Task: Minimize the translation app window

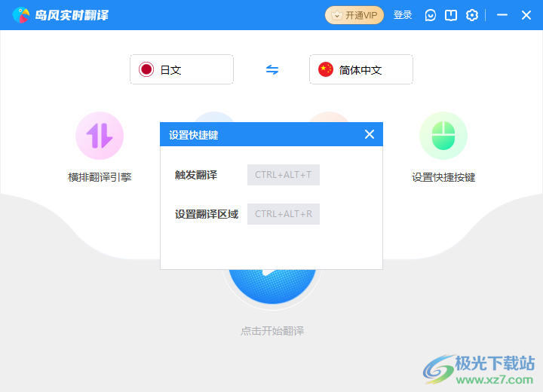Action: pyautogui.click(x=502, y=15)
